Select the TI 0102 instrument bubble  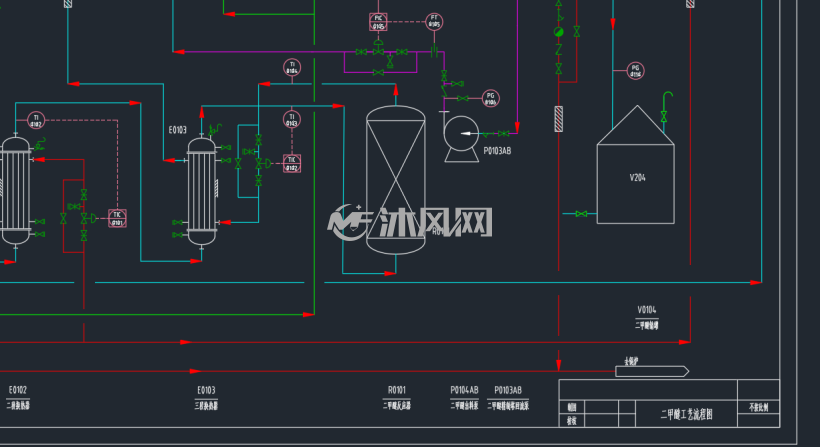pos(36,120)
